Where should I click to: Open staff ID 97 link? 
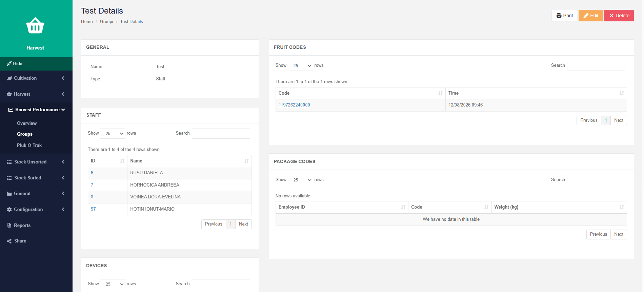coord(93,209)
